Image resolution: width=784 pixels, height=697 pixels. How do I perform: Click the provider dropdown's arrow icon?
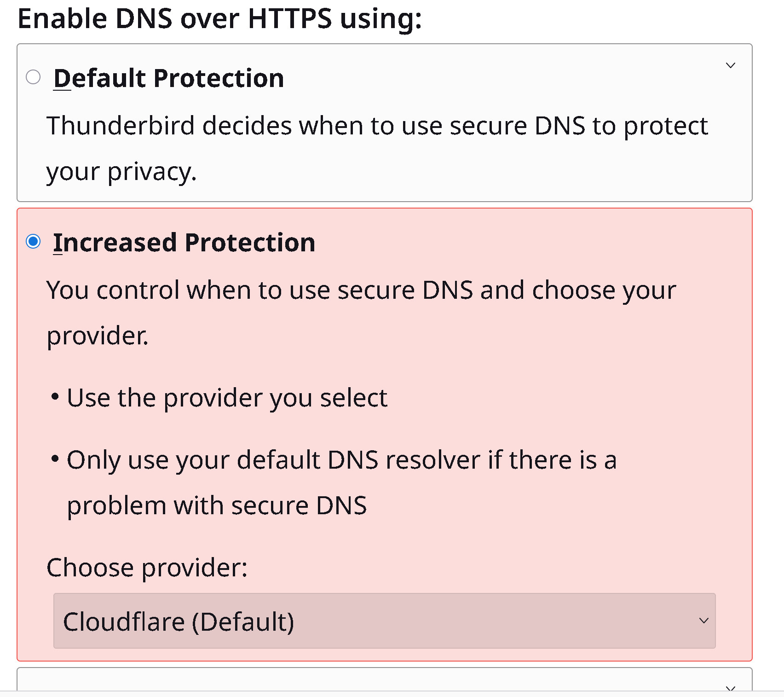point(703,621)
